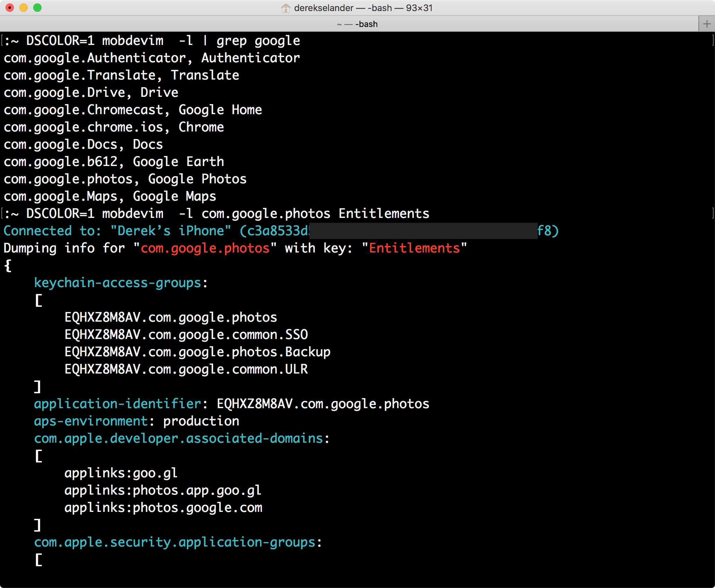The image size is (715, 588).
Task: Click the red close window button
Action: (x=10, y=8)
